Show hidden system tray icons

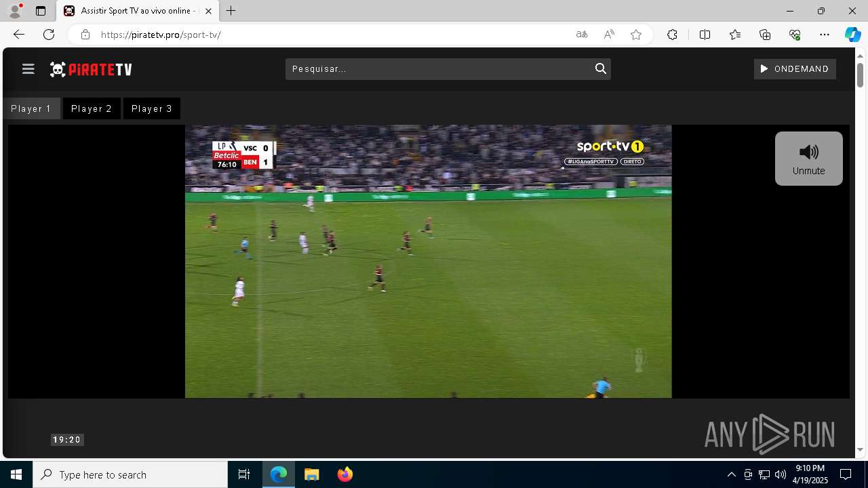731,474
